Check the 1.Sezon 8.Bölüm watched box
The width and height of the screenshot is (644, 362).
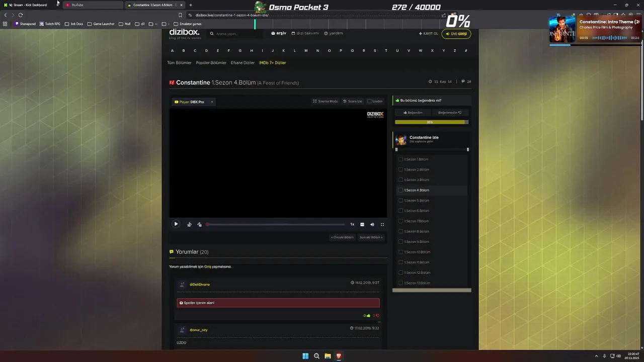click(x=400, y=231)
